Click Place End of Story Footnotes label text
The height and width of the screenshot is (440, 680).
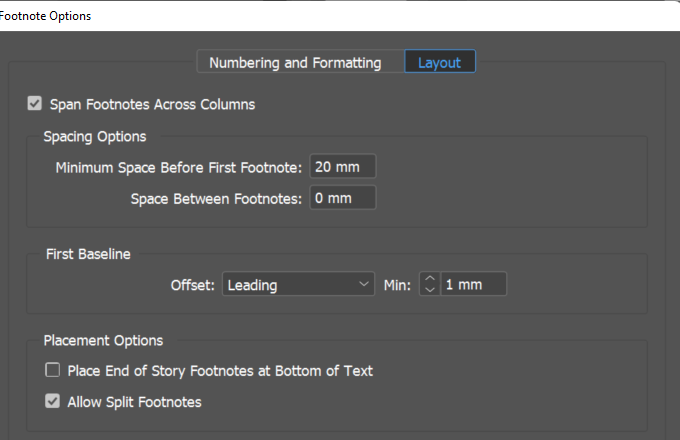(x=220, y=371)
